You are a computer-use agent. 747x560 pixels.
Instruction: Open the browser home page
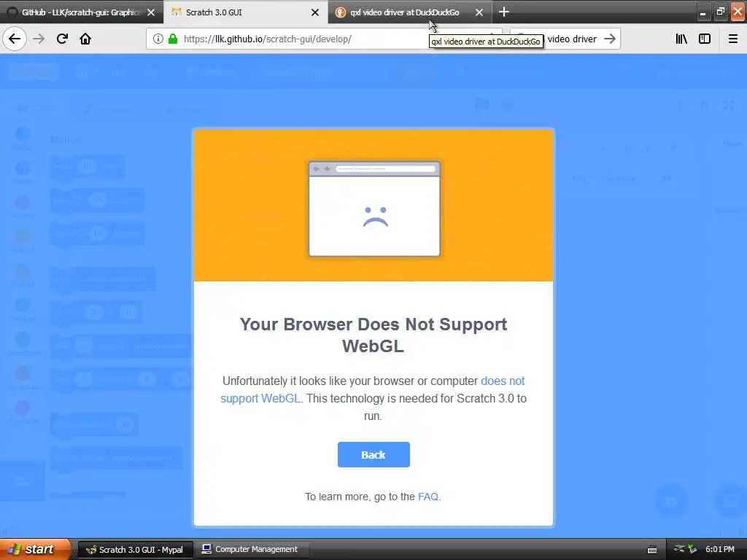click(85, 39)
